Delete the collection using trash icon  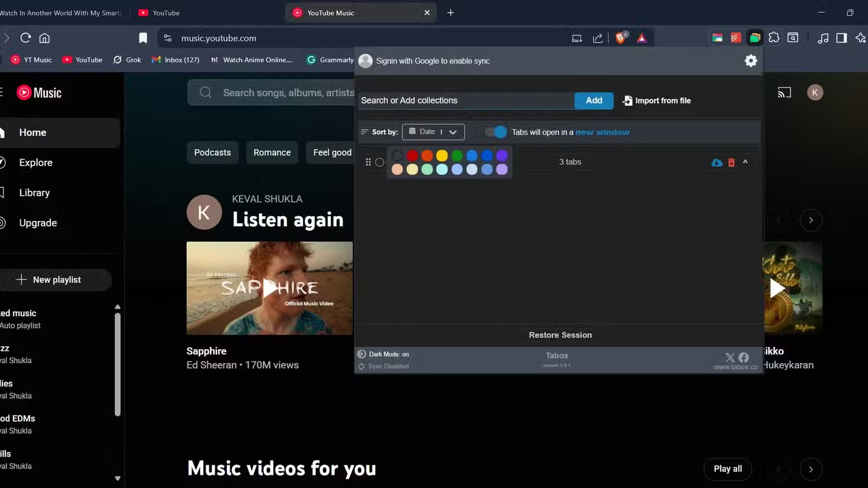pos(731,162)
